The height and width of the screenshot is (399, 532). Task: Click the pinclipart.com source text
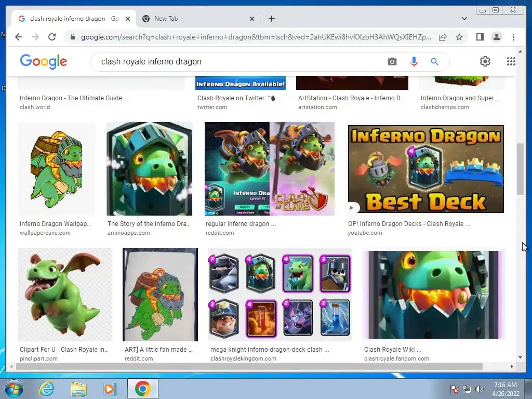[x=38, y=358]
